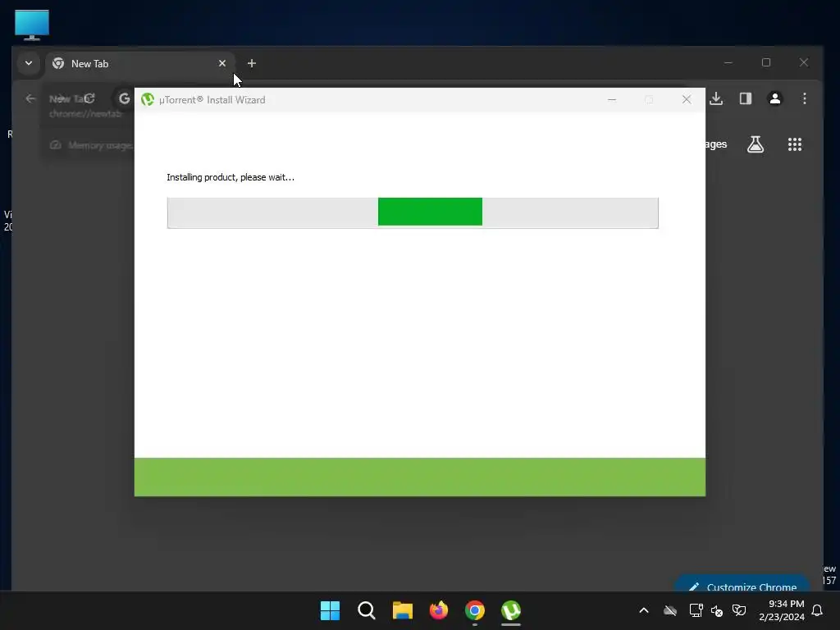This screenshot has height=630, width=840.
Task: Switch to Chrome from the taskbar
Action: [475, 610]
